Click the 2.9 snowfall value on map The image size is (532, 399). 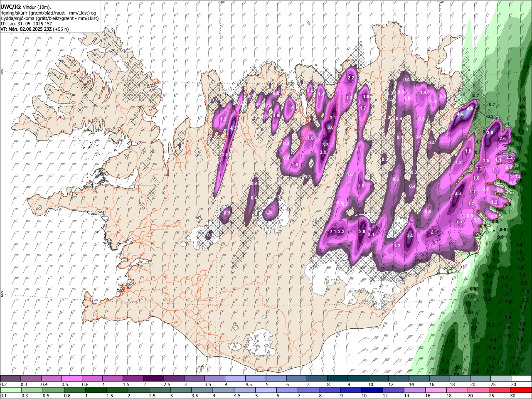362,232
